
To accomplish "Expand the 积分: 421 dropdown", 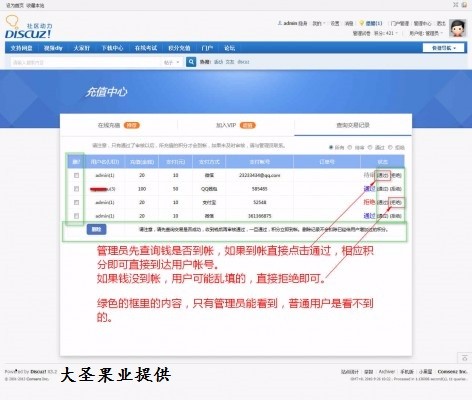I will 385,33.
